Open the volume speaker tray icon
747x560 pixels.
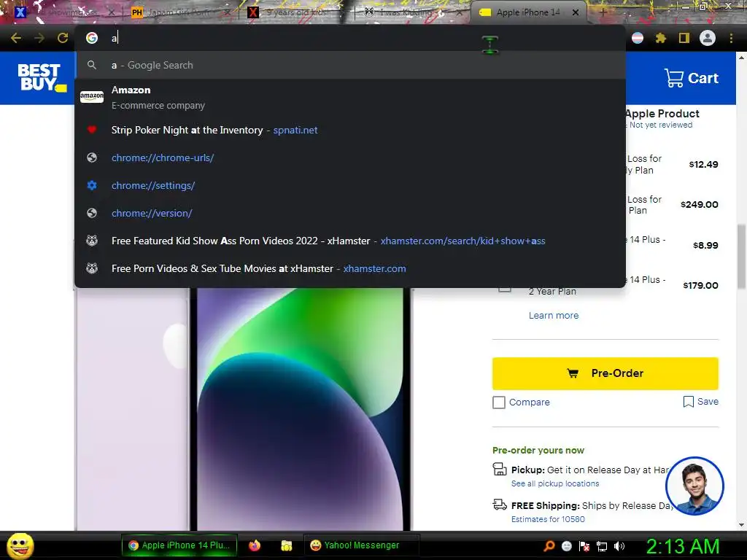[x=619, y=546]
